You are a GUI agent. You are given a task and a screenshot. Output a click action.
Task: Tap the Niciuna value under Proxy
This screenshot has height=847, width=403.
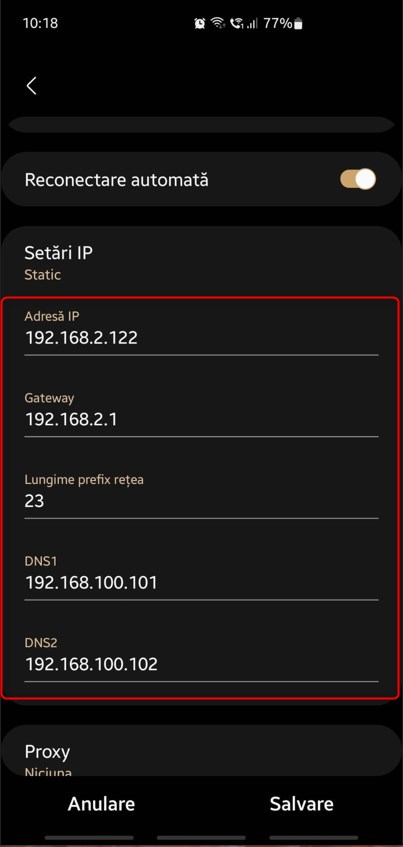(48, 772)
